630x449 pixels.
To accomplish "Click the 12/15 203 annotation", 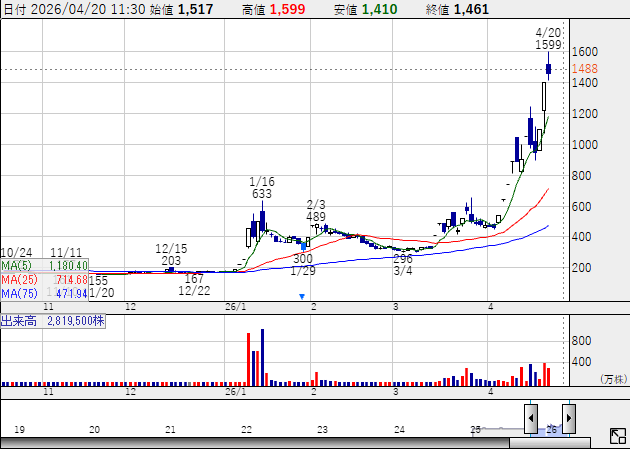I will 171,254.
